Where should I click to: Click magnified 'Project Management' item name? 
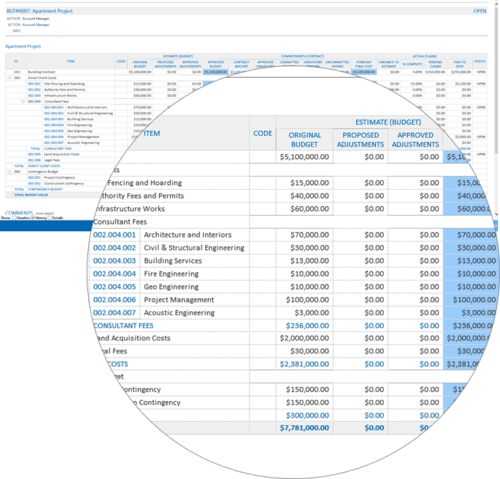[x=179, y=300]
